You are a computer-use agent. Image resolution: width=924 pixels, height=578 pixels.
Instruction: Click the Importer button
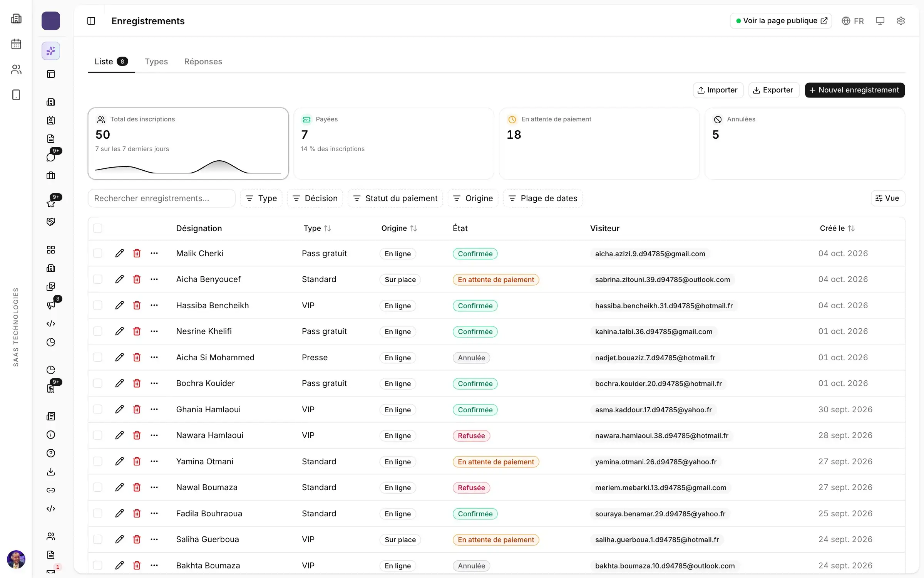click(x=718, y=90)
